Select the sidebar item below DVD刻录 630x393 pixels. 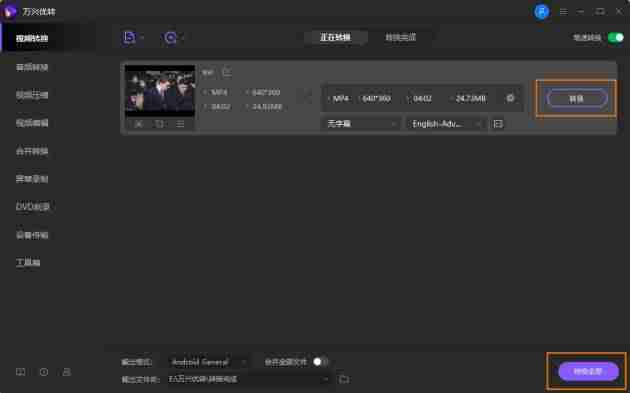[x=32, y=235]
